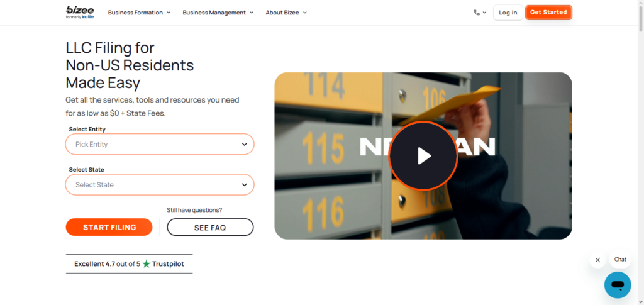Open the Pick Entity dropdown

pos(160,144)
